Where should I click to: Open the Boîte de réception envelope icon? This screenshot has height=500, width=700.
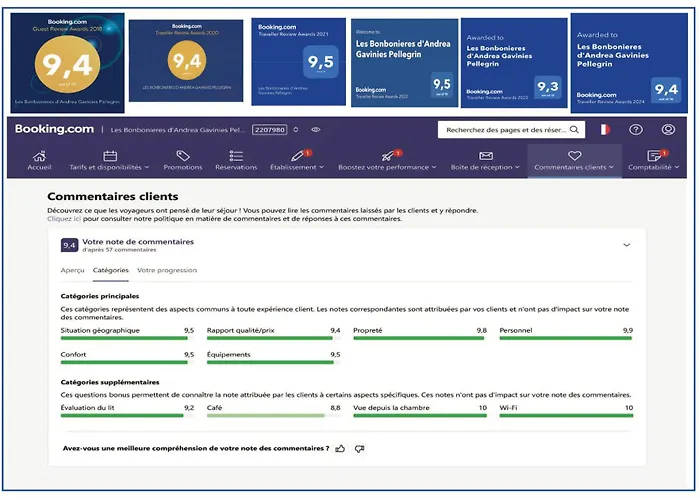pyautogui.click(x=486, y=156)
